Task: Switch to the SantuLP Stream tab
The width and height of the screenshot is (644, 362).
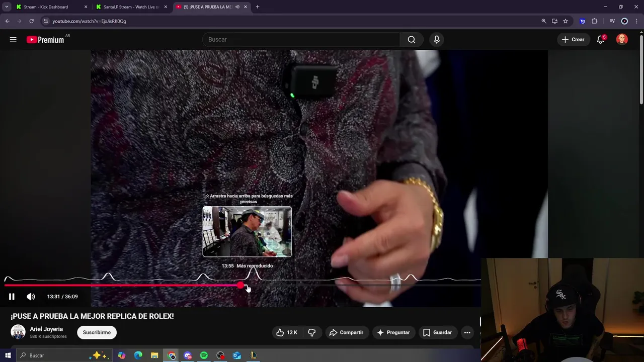Action: tap(132, 7)
